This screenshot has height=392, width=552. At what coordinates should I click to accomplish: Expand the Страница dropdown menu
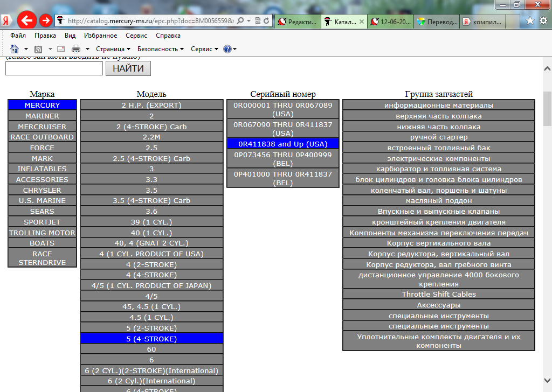tap(113, 49)
